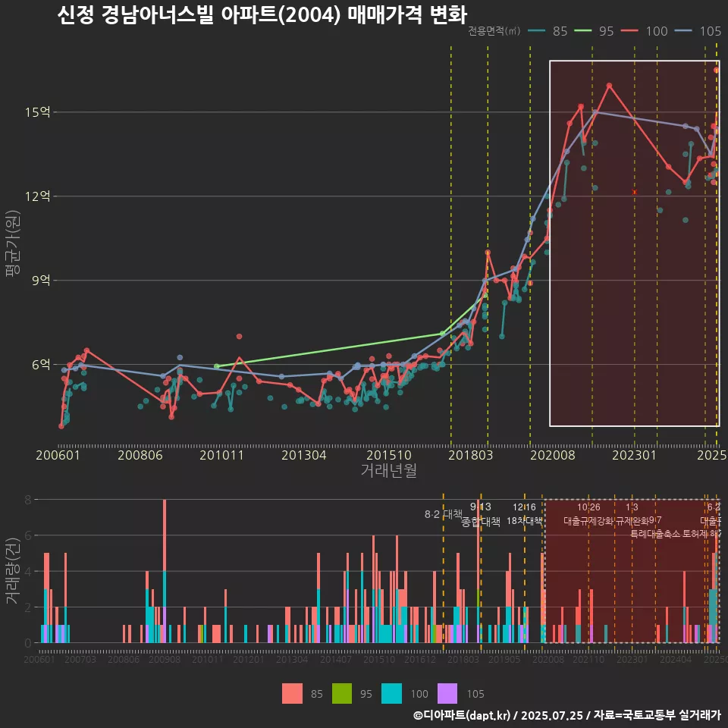This screenshot has height=728, width=728.
Task: Click the '거래년월' axis title
Action: 389,470
